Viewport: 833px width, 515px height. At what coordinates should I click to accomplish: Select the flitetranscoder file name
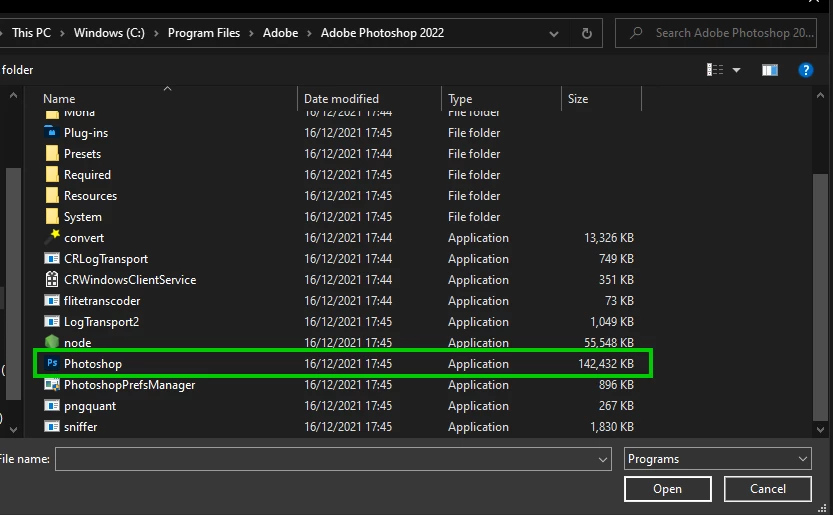(102, 301)
